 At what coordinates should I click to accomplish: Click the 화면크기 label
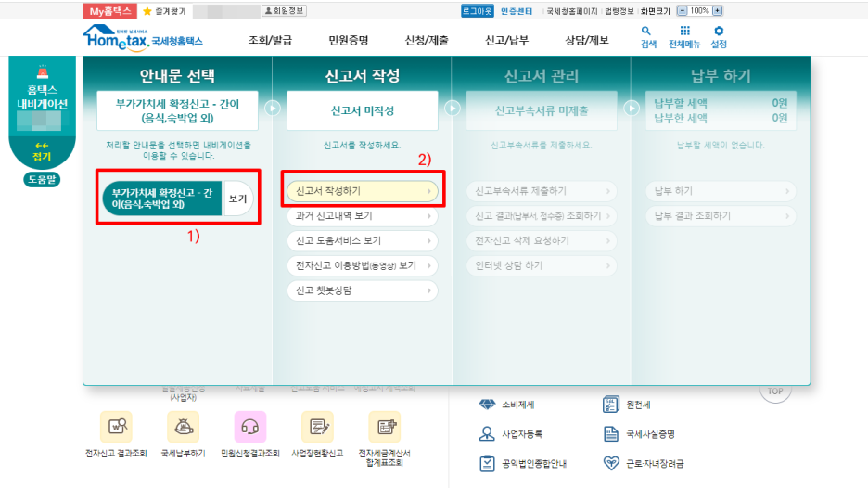coord(656,11)
